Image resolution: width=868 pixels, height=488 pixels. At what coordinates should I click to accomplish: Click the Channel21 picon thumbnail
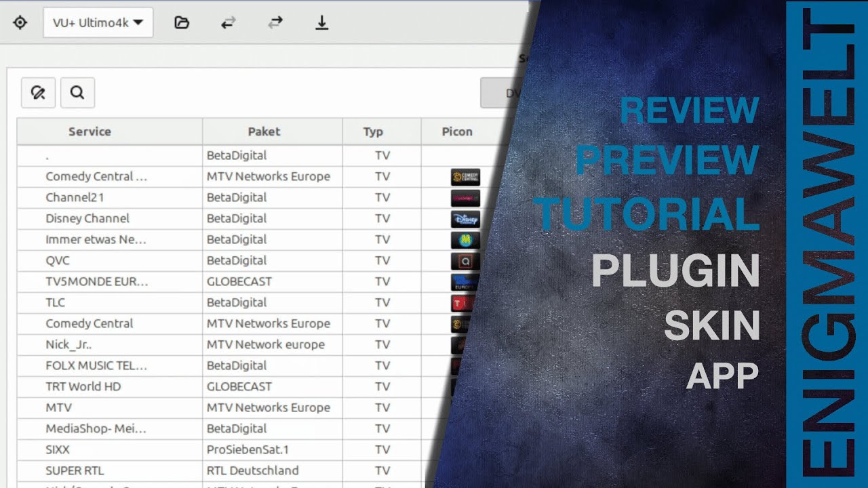point(465,198)
